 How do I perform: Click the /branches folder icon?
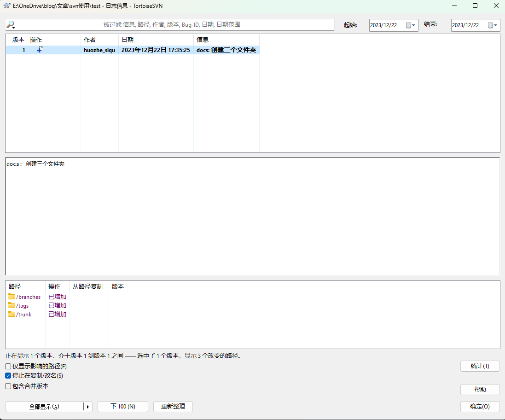pos(12,297)
